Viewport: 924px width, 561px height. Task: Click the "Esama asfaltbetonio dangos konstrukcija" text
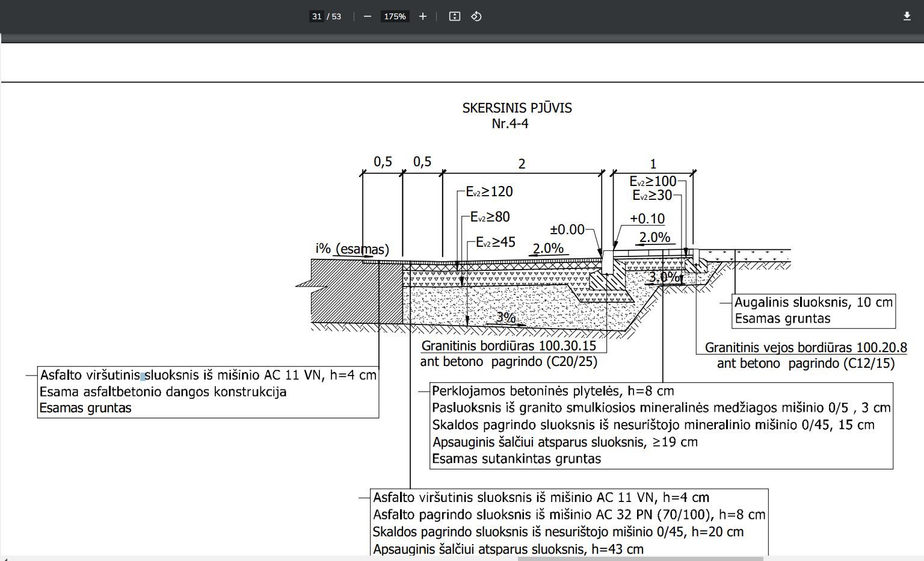tap(163, 392)
